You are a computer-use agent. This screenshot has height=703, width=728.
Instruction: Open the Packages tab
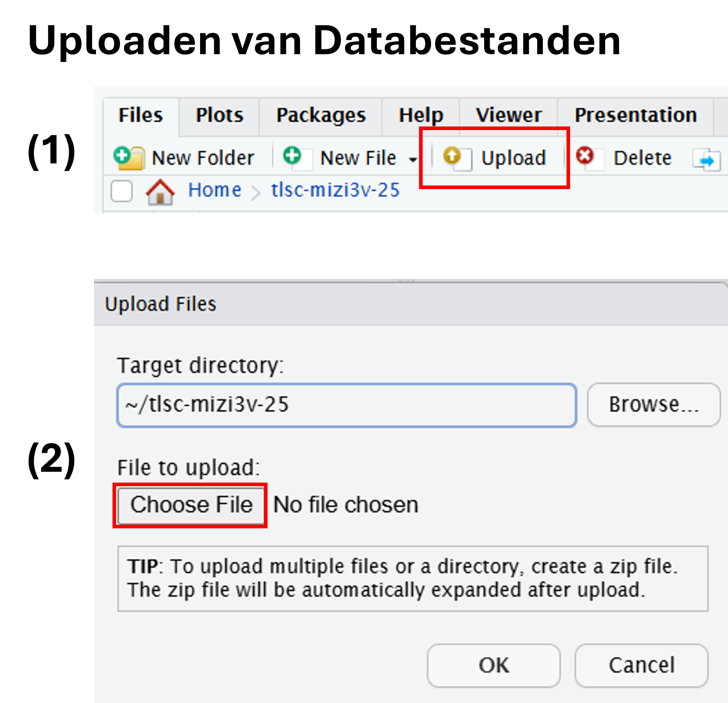pyautogui.click(x=321, y=115)
